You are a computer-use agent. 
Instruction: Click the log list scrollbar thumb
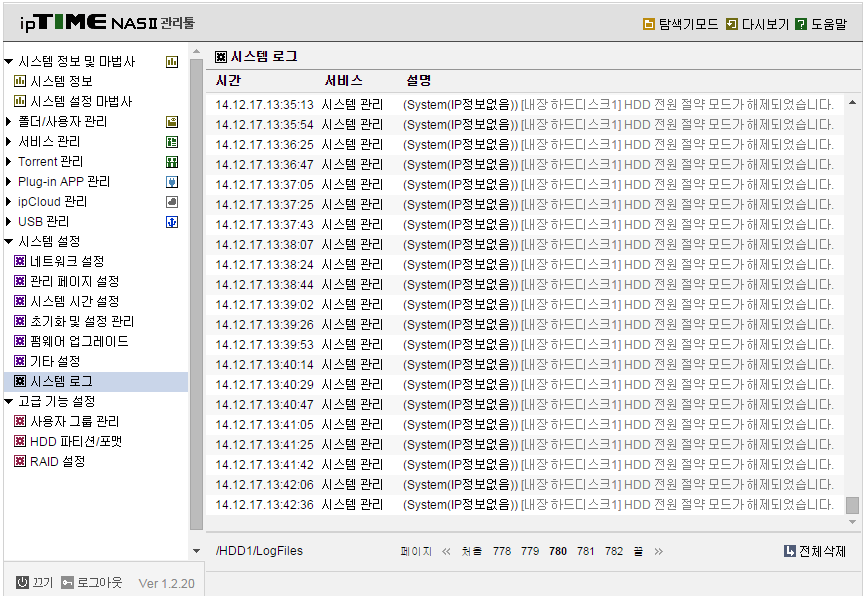(x=852, y=505)
